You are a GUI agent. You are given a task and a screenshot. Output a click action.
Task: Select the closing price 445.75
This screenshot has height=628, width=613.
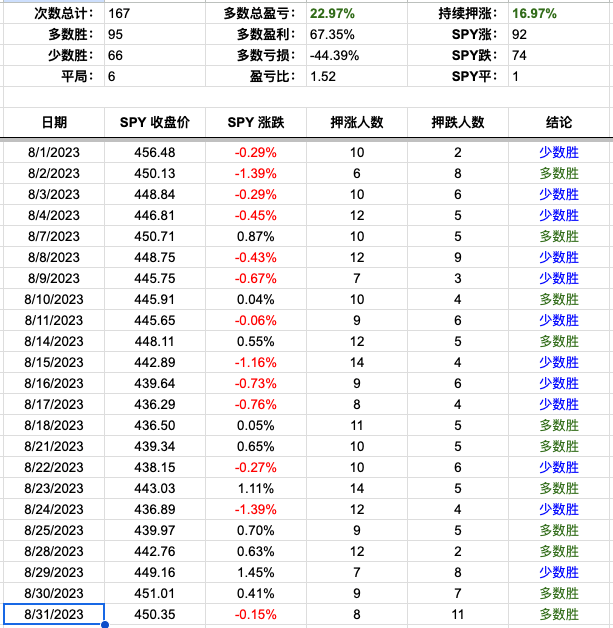point(155,278)
